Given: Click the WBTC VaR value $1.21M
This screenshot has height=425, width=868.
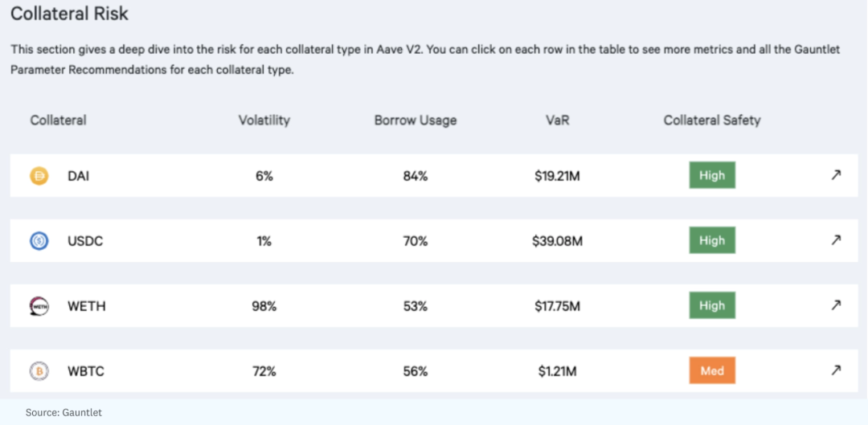Looking at the screenshot, I should coord(556,371).
